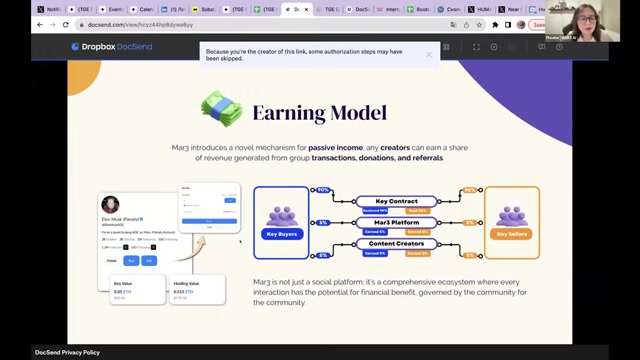Click the square stop icon in DocSend toolbar

click(x=494, y=47)
